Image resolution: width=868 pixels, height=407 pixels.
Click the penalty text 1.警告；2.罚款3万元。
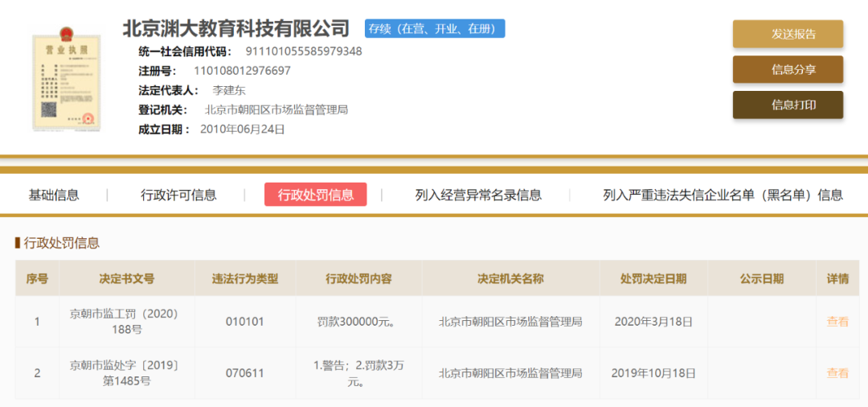tap(358, 373)
